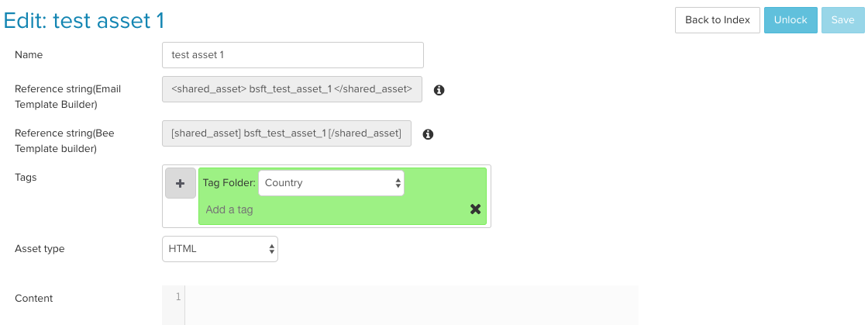
Task: Click the Asset type label
Action: 40,249
